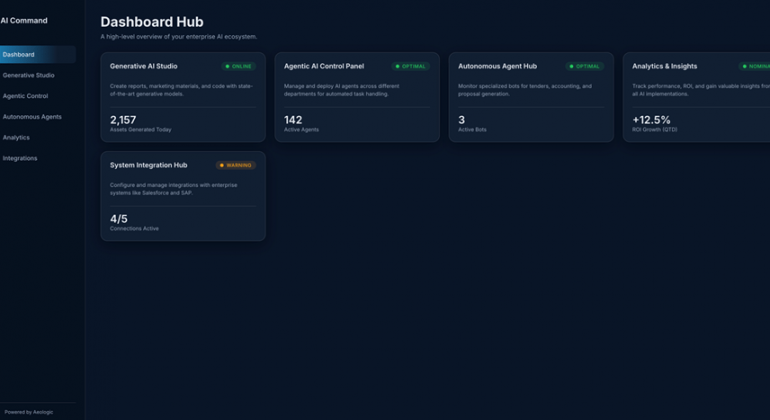Click OPTIMAL badge on Agentic AI Control Panel
The image size is (770, 420).
[411, 66]
